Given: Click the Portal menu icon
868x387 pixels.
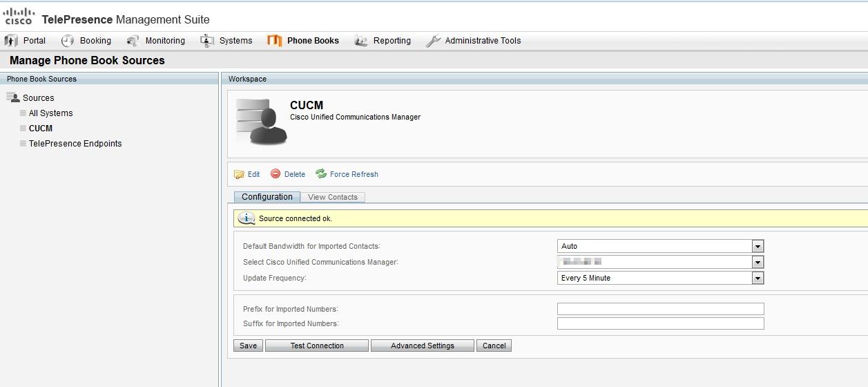Looking at the screenshot, I should [11, 41].
